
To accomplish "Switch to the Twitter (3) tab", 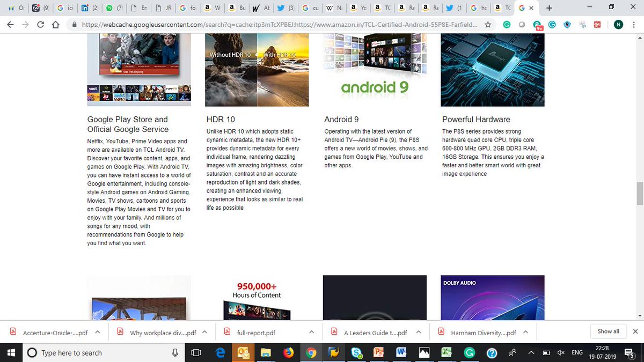I will 287,8.
